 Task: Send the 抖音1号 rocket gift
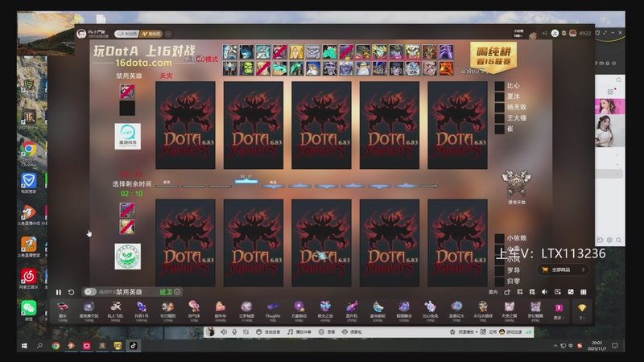[142, 311]
